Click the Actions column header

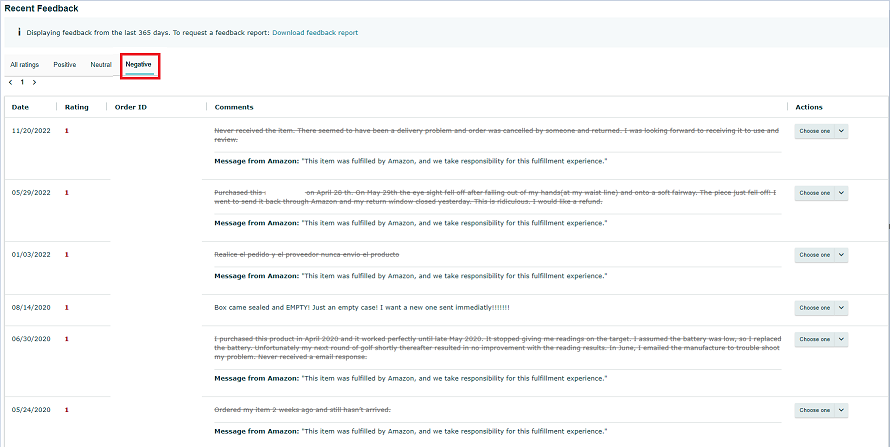coord(809,107)
